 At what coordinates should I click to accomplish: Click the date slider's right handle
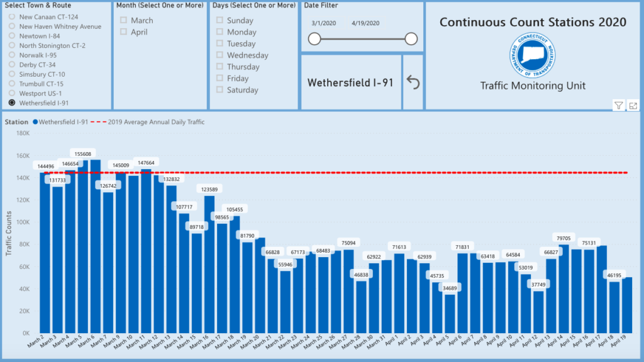pyautogui.click(x=411, y=39)
